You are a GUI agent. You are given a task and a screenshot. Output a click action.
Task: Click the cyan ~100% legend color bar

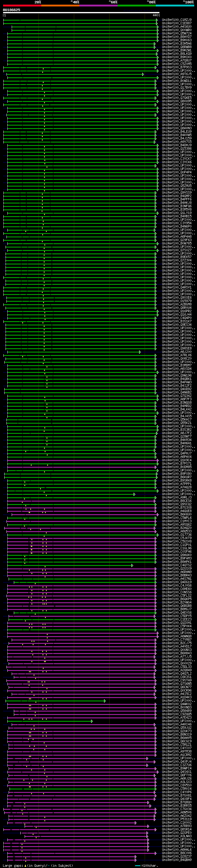click(x=175, y=6)
